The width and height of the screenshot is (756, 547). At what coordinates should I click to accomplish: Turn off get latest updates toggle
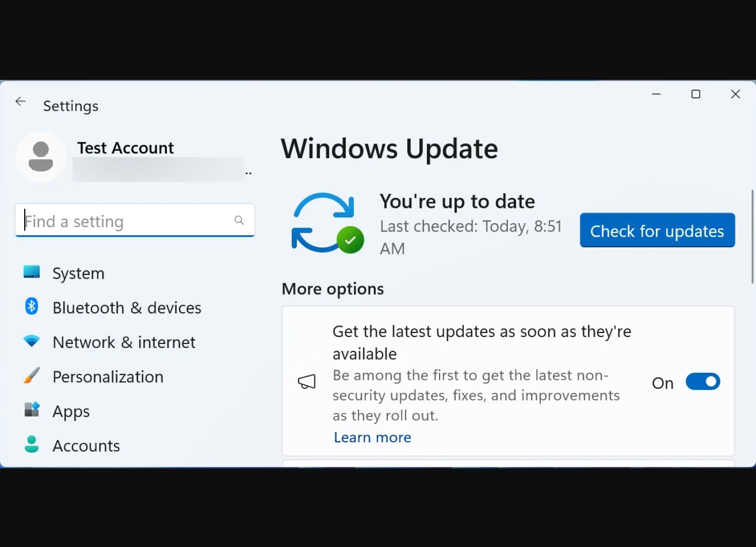(703, 382)
